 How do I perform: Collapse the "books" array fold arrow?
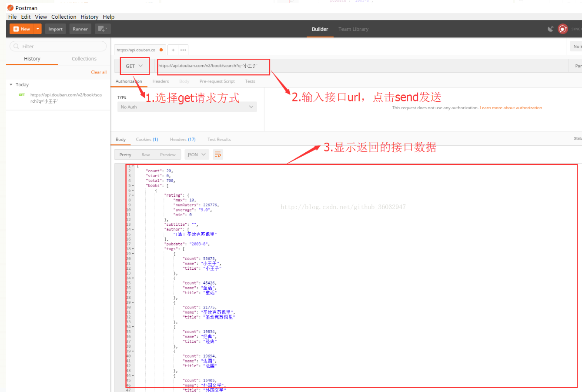pyautogui.click(x=133, y=186)
